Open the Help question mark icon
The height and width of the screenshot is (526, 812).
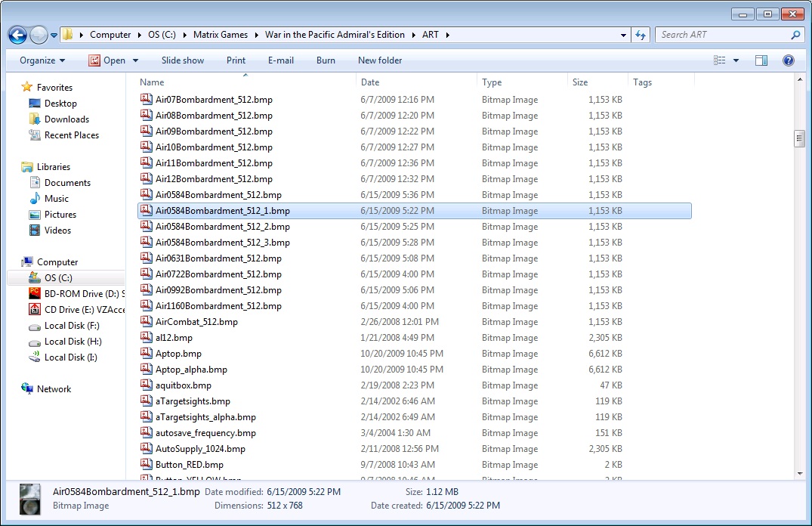click(788, 60)
